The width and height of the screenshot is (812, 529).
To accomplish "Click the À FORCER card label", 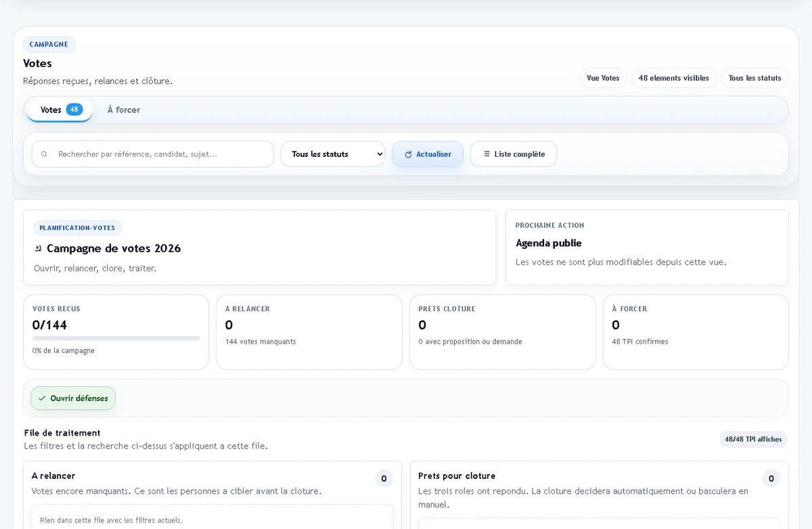I will tap(629, 308).
